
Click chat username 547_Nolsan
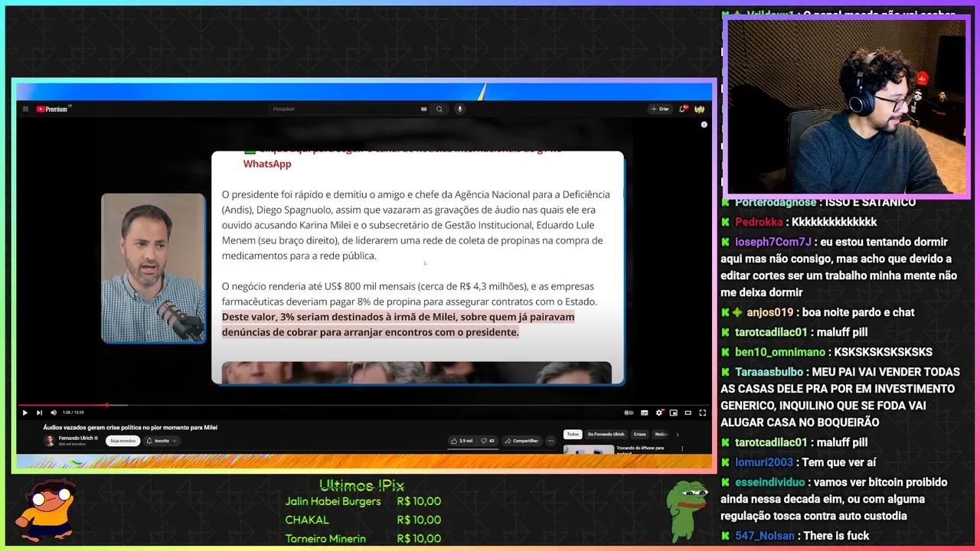(x=765, y=536)
